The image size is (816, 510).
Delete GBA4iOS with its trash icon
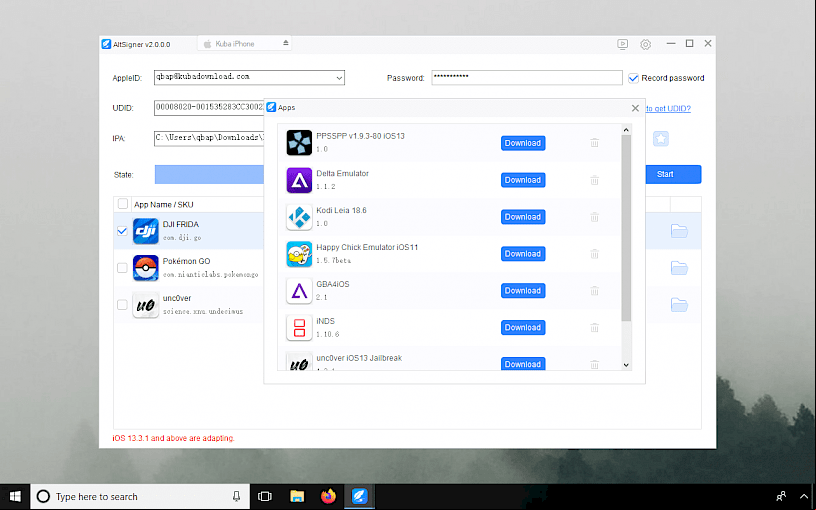click(594, 291)
